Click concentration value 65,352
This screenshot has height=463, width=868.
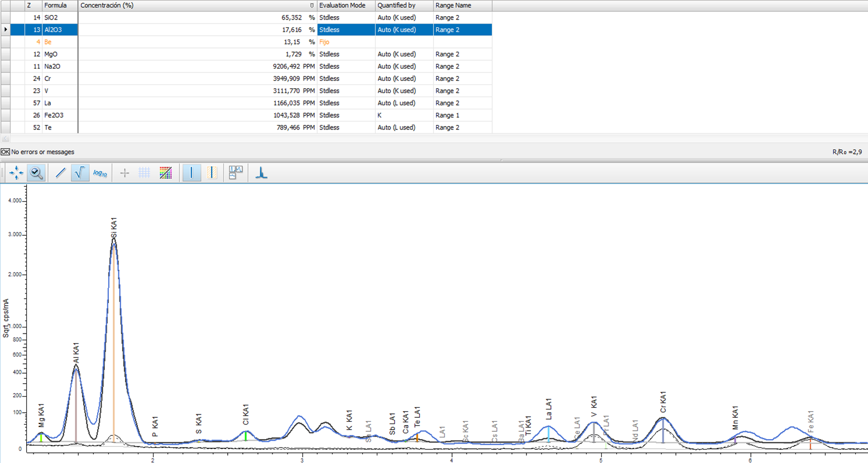coord(291,18)
